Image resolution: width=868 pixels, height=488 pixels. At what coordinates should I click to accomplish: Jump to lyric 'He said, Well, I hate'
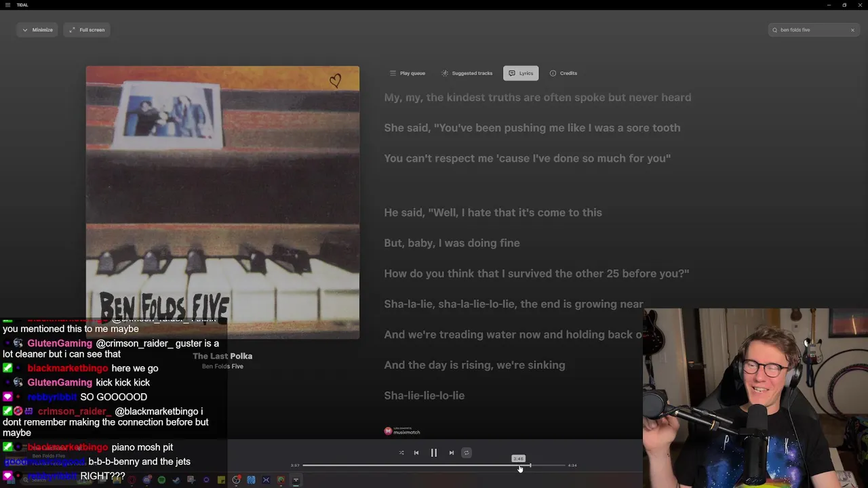(493, 213)
